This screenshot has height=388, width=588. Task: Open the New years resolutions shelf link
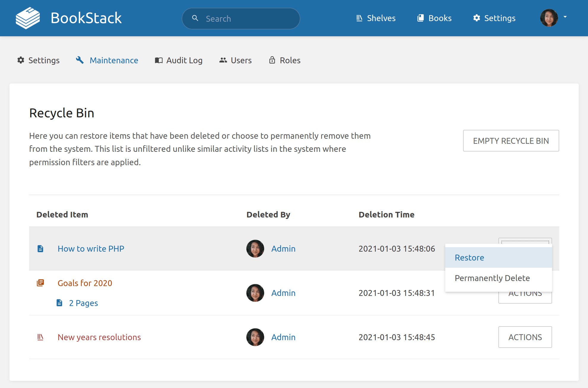tap(99, 337)
